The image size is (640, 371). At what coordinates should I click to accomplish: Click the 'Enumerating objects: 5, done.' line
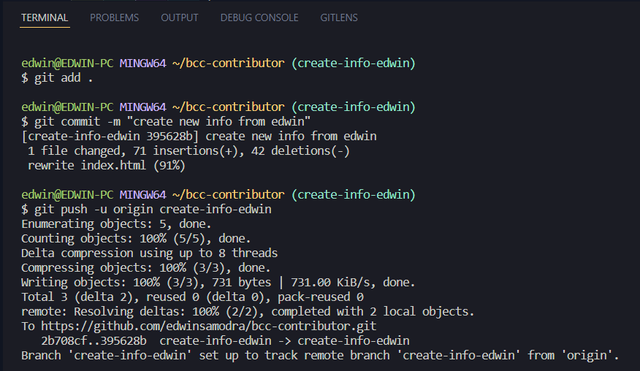pyautogui.click(x=116, y=224)
